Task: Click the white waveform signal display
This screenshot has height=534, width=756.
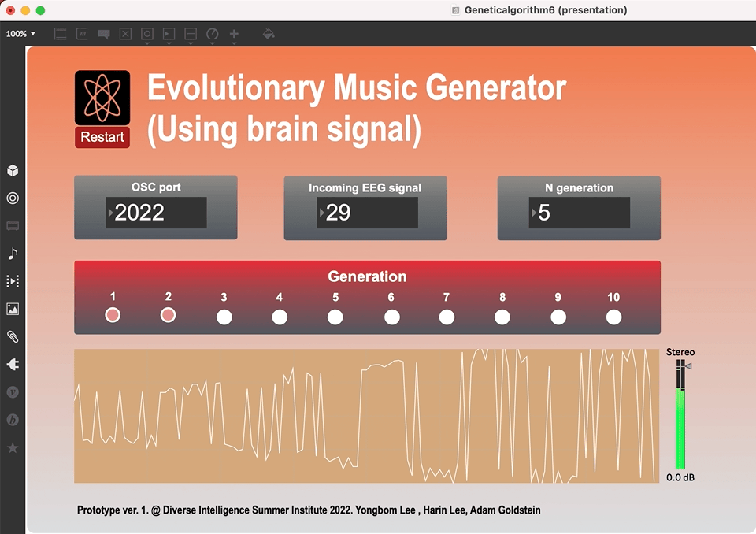Action: pos(366,416)
